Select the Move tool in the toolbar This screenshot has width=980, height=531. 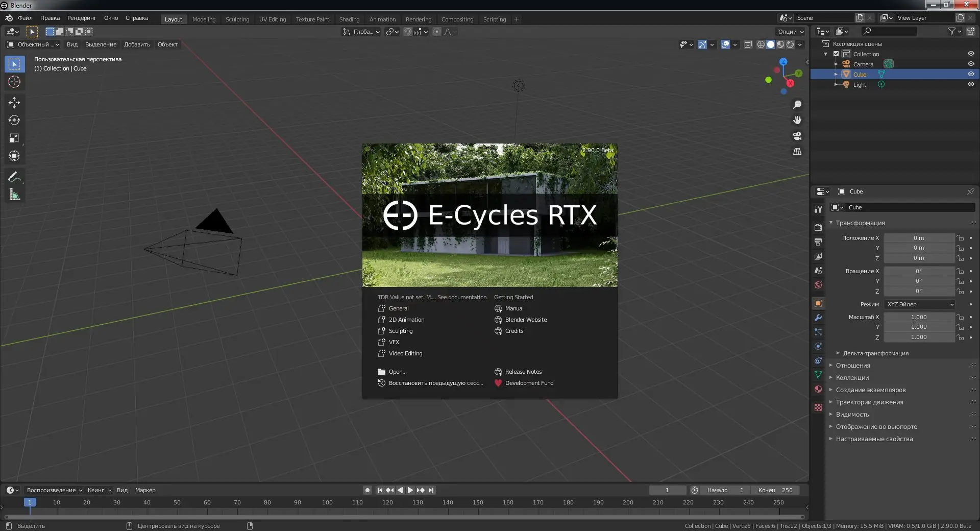pyautogui.click(x=14, y=103)
